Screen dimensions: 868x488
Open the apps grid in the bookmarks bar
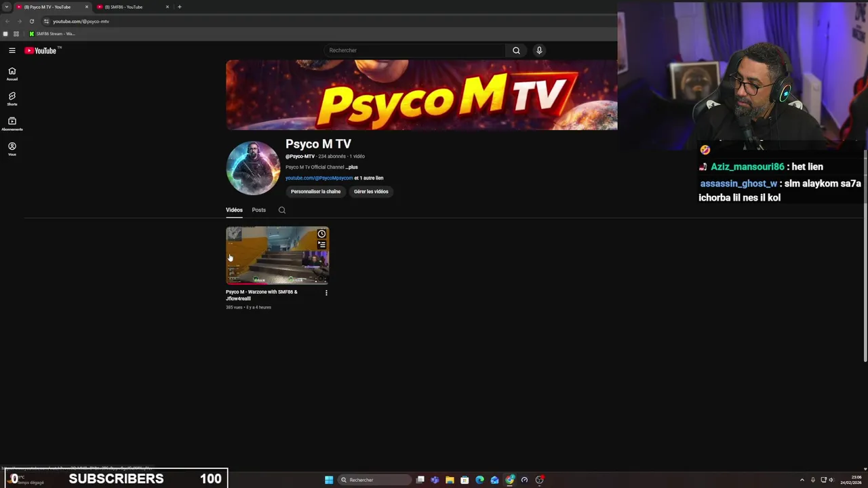pyautogui.click(x=16, y=34)
